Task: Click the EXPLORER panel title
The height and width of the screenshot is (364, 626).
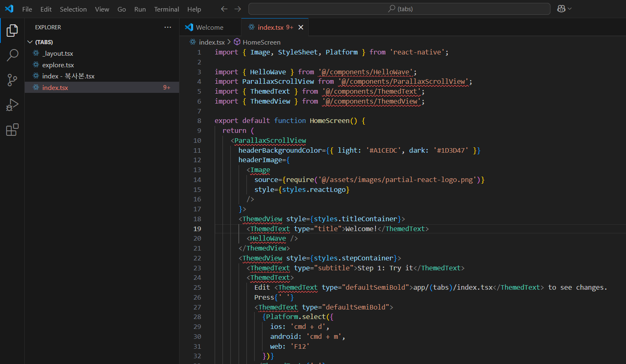Action: (x=48, y=27)
